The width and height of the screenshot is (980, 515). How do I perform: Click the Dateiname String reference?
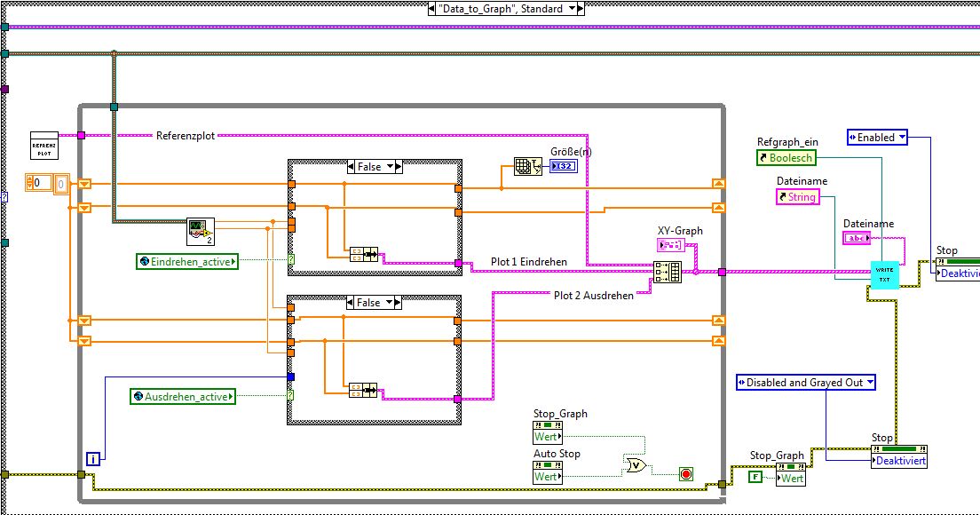[x=797, y=197]
